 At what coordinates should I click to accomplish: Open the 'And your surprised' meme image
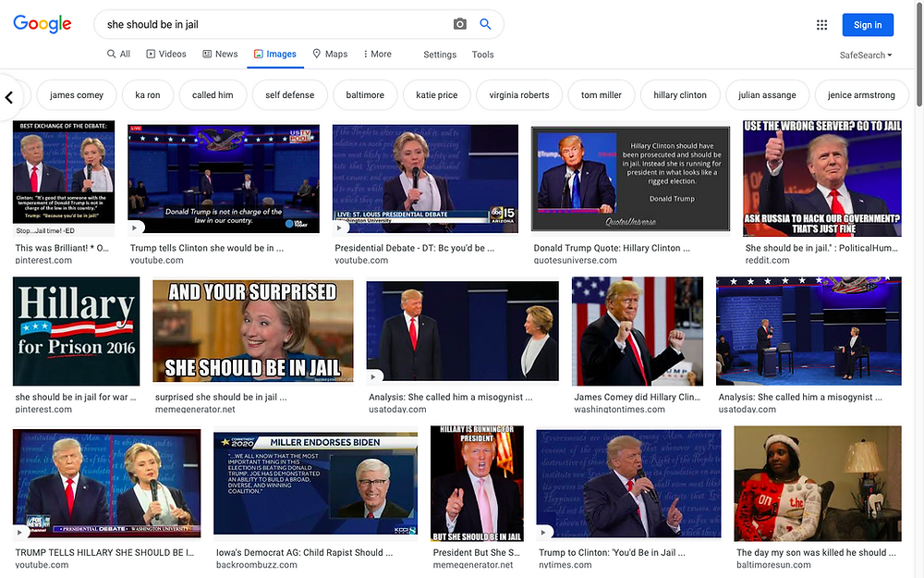coord(253,331)
